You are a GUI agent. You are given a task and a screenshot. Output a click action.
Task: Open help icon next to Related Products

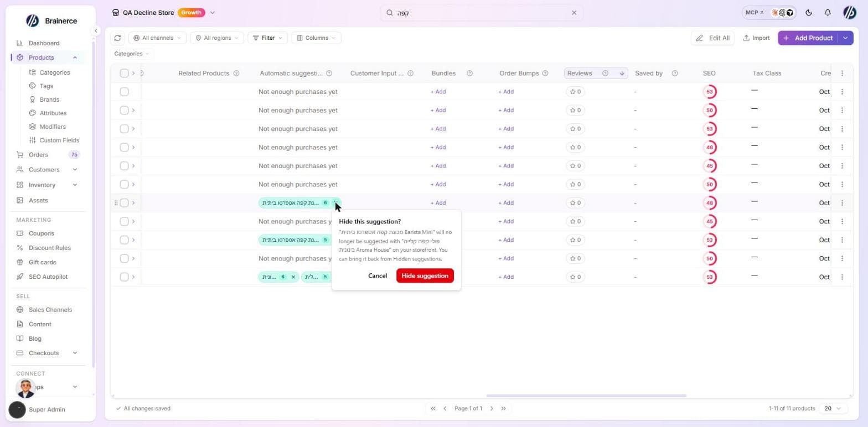coord(236,74)
